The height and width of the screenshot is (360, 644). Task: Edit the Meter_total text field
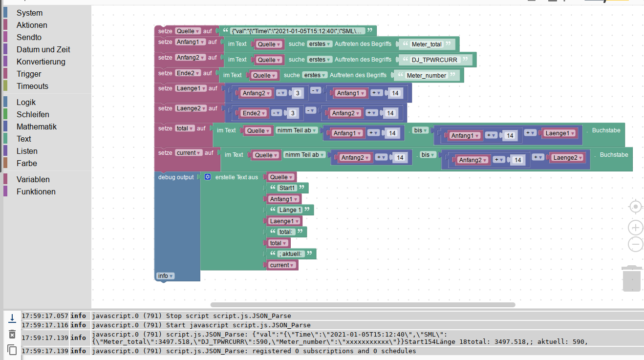427,44
